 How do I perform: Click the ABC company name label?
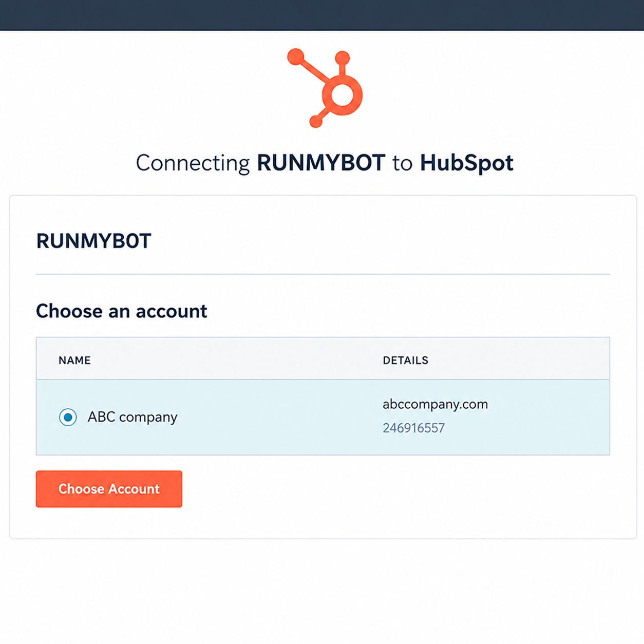point(132,417)
